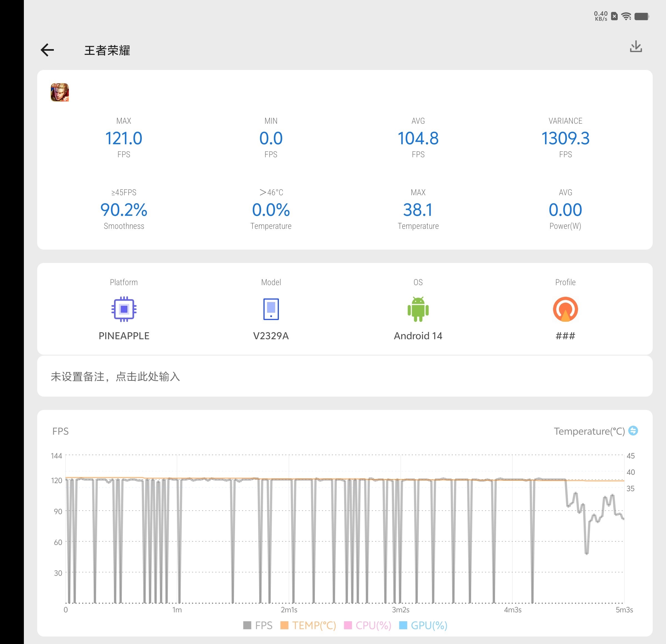Select the MIN FPS value 0.0
This screenshot has height=644, width=666.
[271, 138]
